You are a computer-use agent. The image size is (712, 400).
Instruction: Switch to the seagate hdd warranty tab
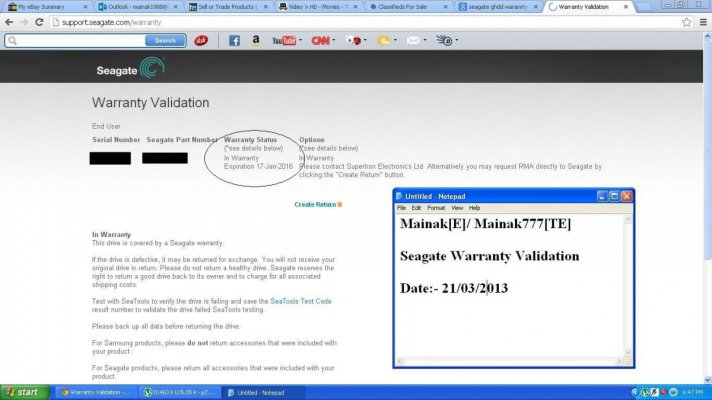498,7
